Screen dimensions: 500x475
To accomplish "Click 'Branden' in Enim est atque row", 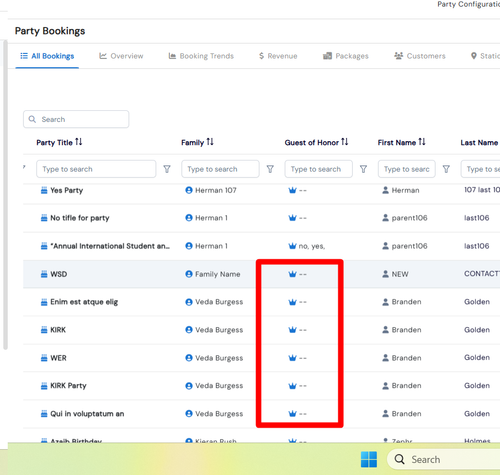I will pyautogui.click(x=406, y=302).
